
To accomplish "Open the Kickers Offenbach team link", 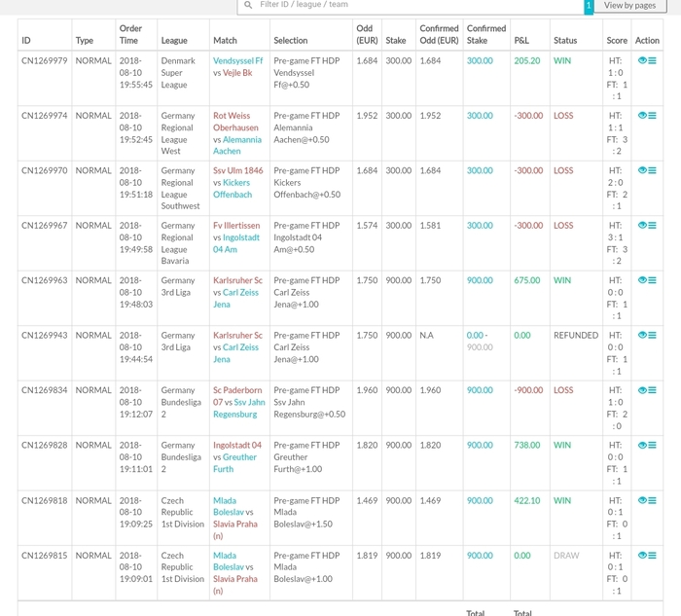I will (232, 189).
